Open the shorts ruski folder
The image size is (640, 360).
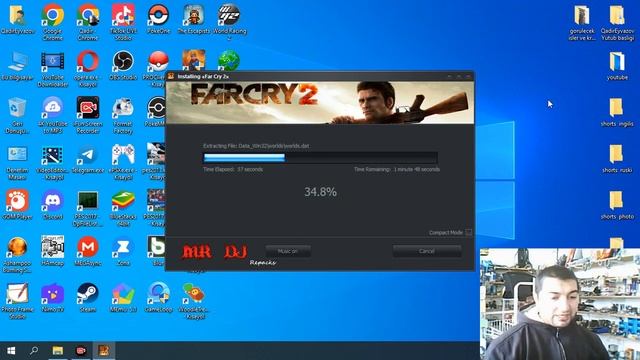pos(617,159)
